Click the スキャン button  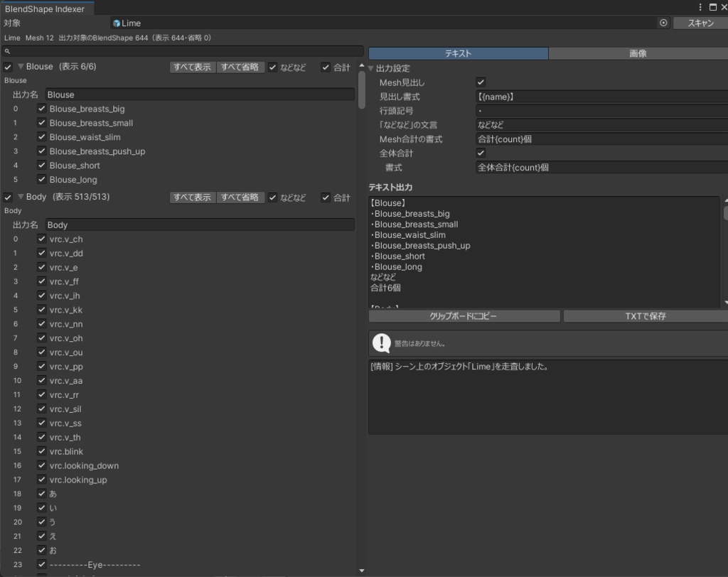coord(700,23)
